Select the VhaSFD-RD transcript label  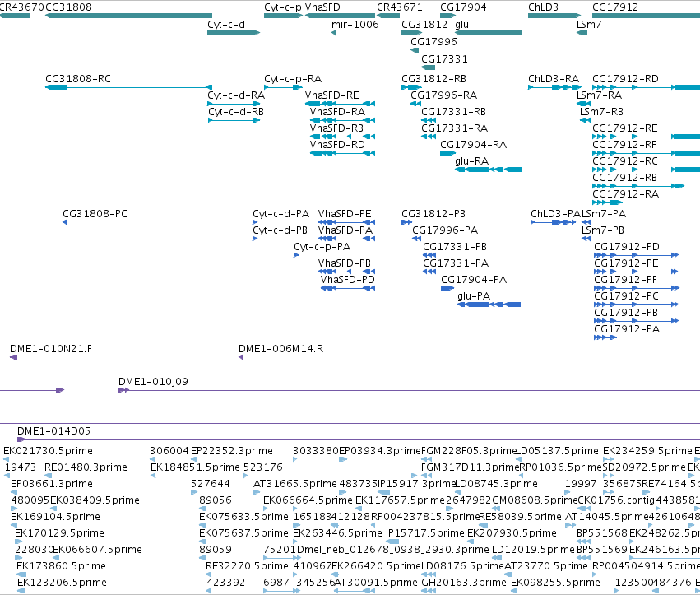337,145
